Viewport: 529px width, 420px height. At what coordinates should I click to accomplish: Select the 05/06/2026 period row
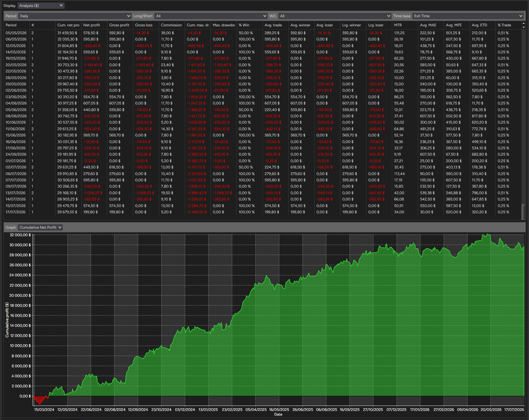pyautogui.click(x=262, y=110)
